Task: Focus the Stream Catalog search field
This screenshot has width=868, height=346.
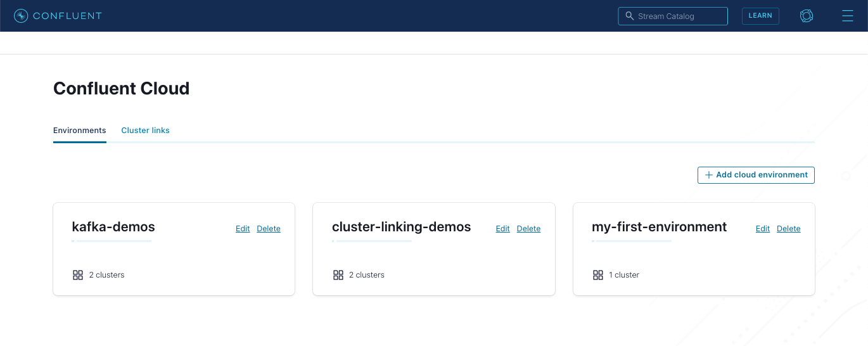Action: (678, 16)
